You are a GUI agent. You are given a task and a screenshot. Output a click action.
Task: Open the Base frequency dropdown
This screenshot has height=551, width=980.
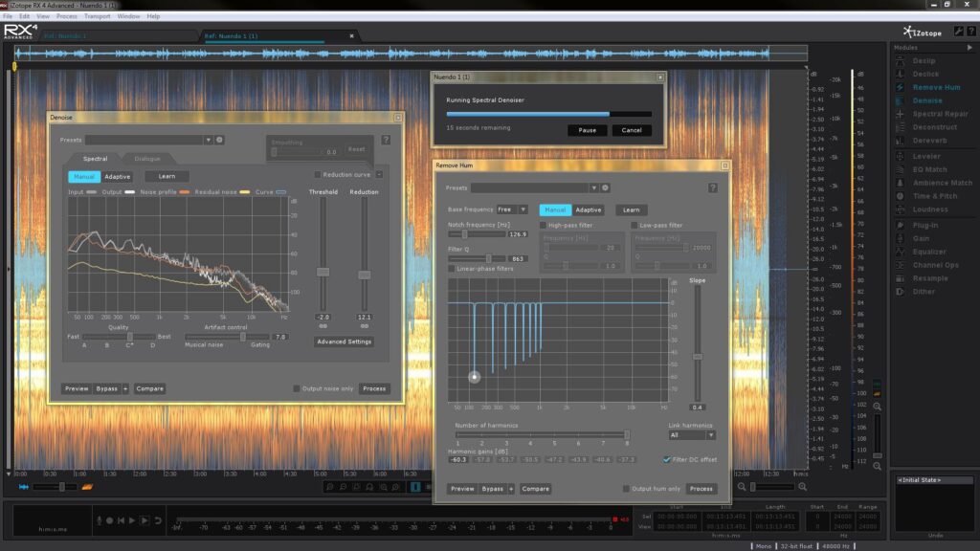pos(512,209)
